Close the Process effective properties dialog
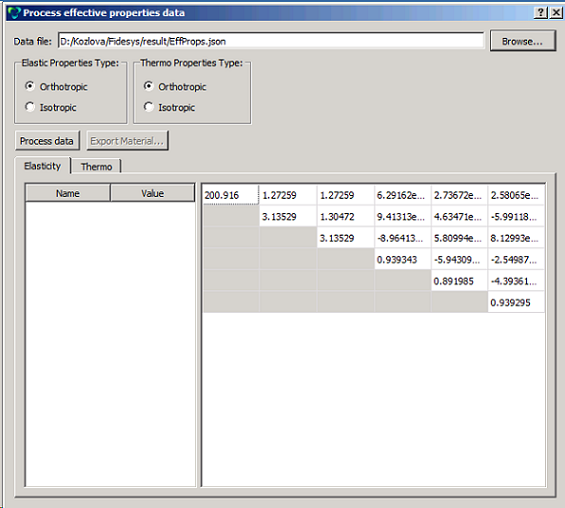 click(556, 13)
